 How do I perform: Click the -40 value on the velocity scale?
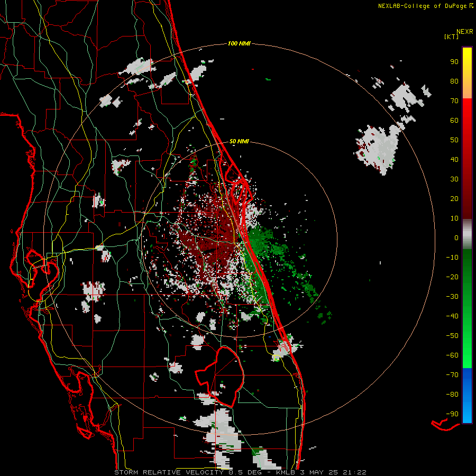pos(452,316)
